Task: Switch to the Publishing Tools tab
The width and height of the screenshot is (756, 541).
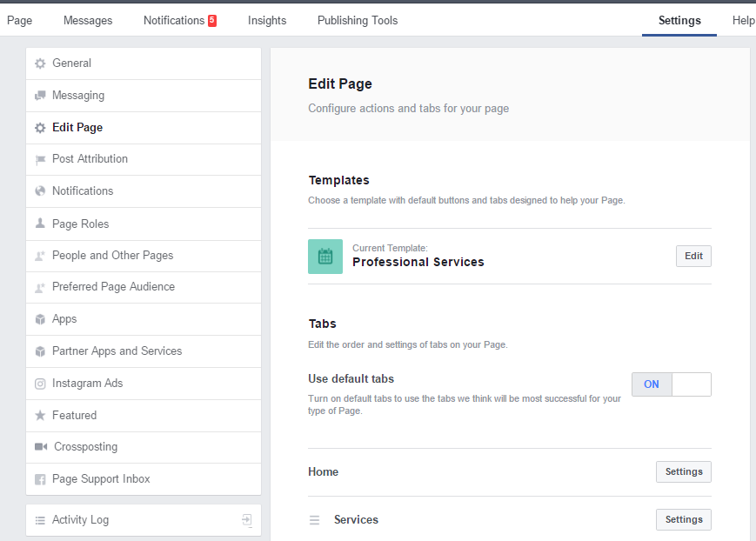Action: click(357, 20)
